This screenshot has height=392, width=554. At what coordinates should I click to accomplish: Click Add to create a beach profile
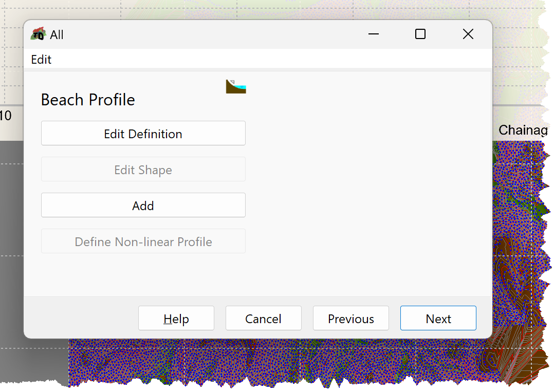(143, 205)
